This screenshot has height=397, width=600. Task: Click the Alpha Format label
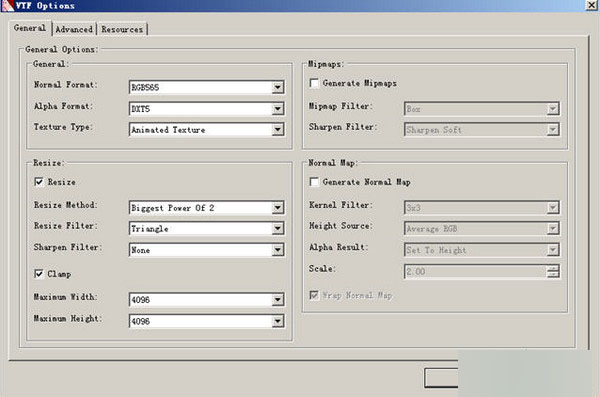63,106
